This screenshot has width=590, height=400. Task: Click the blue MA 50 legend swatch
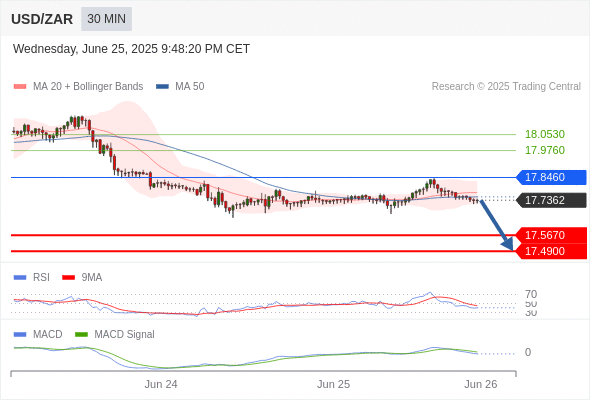(162, 87)
